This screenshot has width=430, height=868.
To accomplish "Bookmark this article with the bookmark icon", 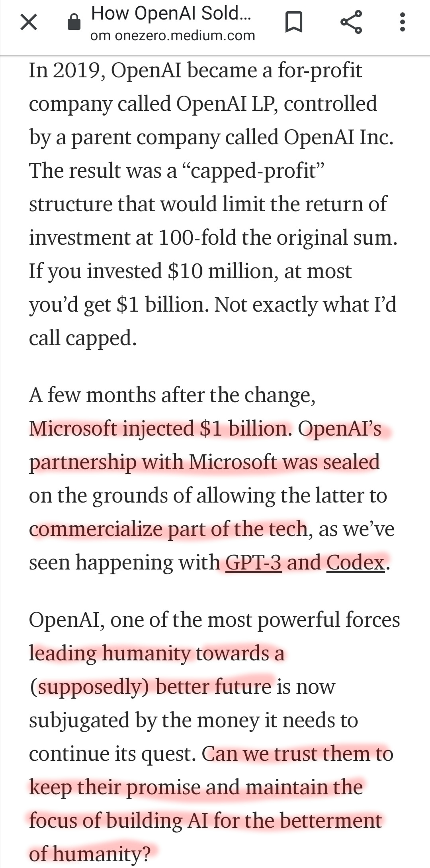I will click(x=295, y=22).
